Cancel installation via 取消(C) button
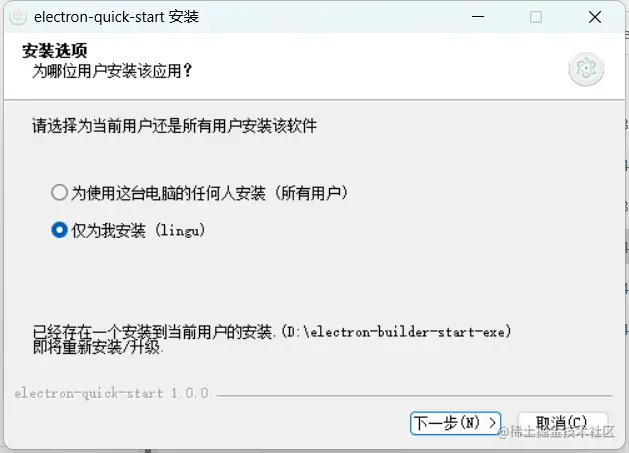The width and height of the screenshot is (629, 453). pyautogui.click(x=563, y=423)
